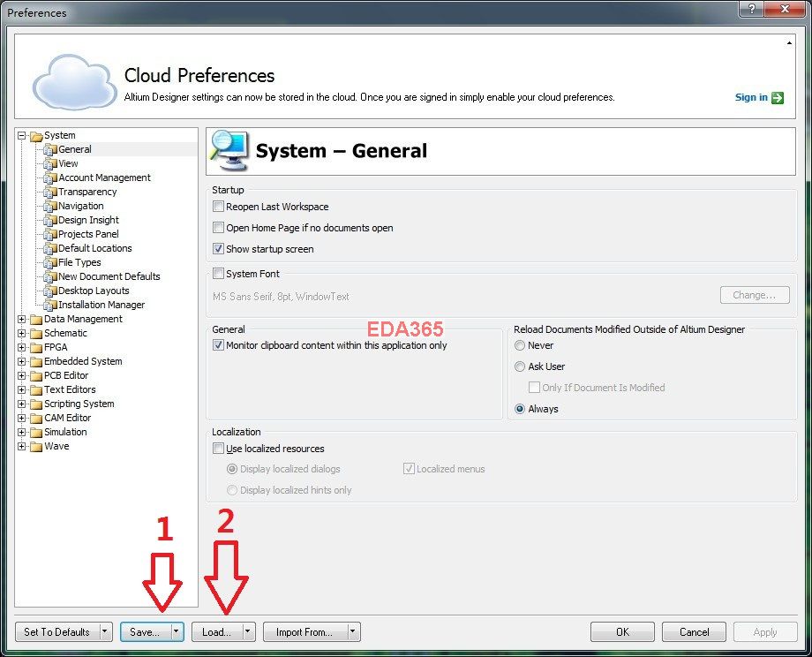Click the Projects Panel page icon
Image resolution: width=812 pixels, height=657 pixels.
pyautogui.click(x=50, y=234)
